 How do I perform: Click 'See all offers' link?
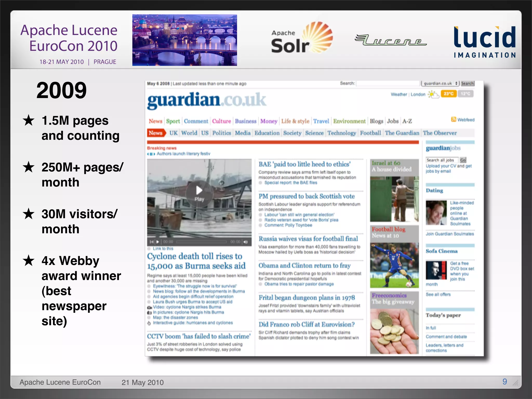pyautogui.click(x=438, y=295)
